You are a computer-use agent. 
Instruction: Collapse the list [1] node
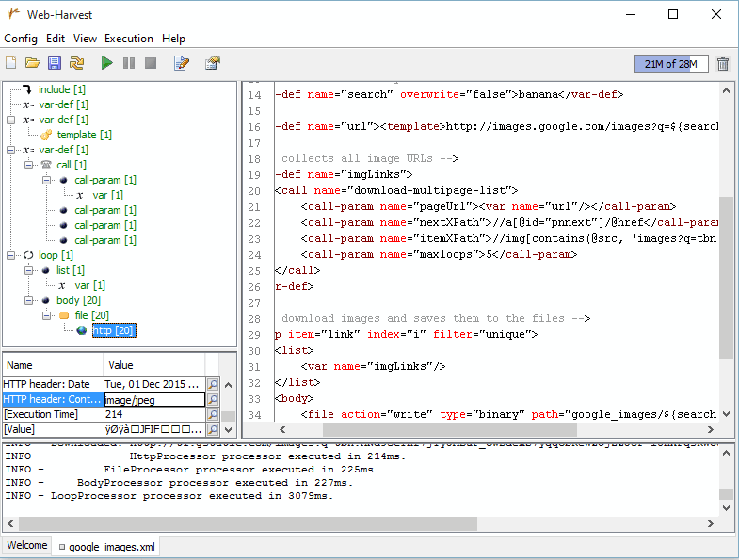[x=29, y=270]
